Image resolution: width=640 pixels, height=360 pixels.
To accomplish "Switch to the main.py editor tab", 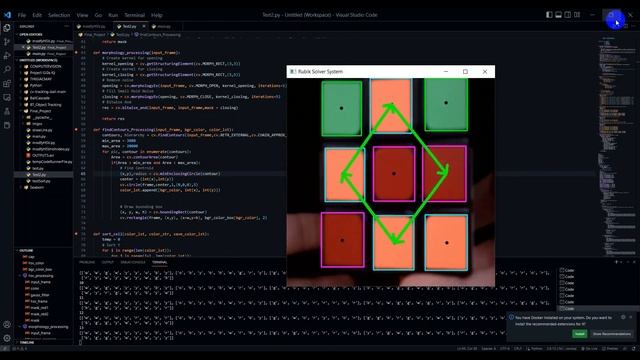I will (164, 27).
